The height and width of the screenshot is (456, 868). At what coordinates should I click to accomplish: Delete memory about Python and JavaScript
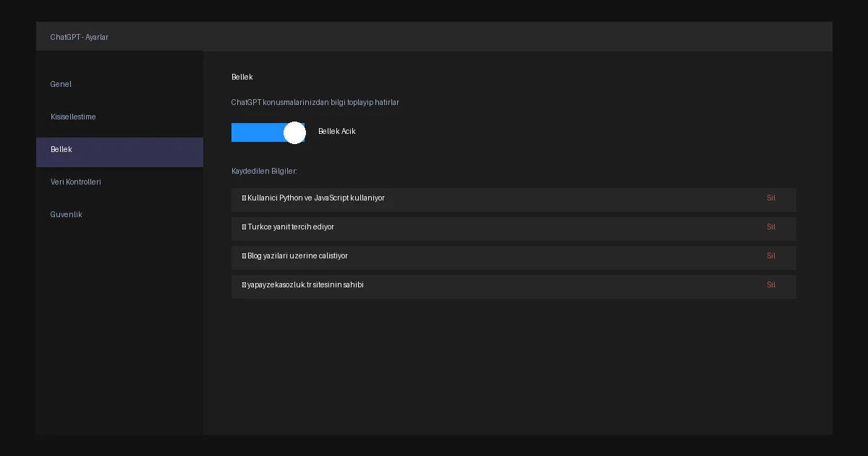coord(771,198)
